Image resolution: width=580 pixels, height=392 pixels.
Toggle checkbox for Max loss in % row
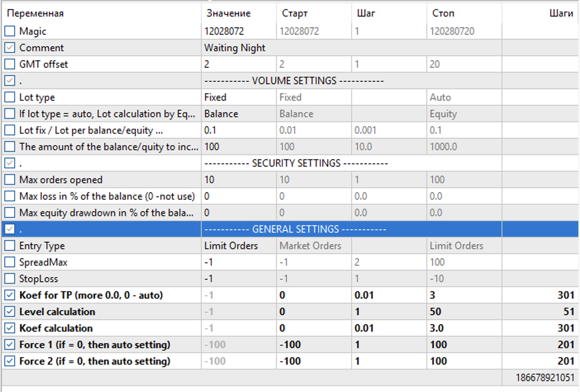click(10, 196)
